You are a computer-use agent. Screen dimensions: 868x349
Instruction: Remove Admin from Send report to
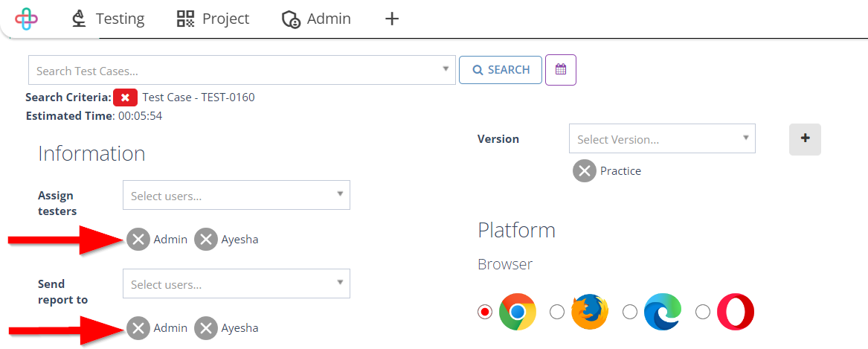click(138, 328)
